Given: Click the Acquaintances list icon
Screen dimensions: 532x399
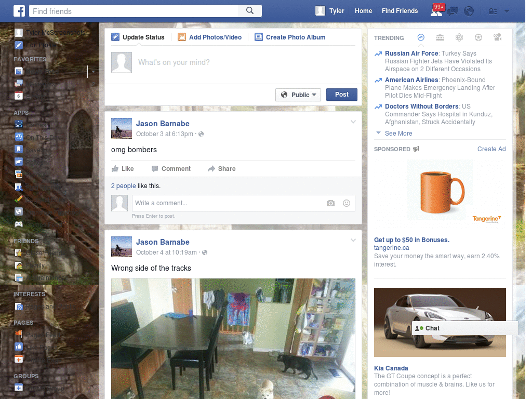Looking at the screenshot, I should tap(19, 278).
